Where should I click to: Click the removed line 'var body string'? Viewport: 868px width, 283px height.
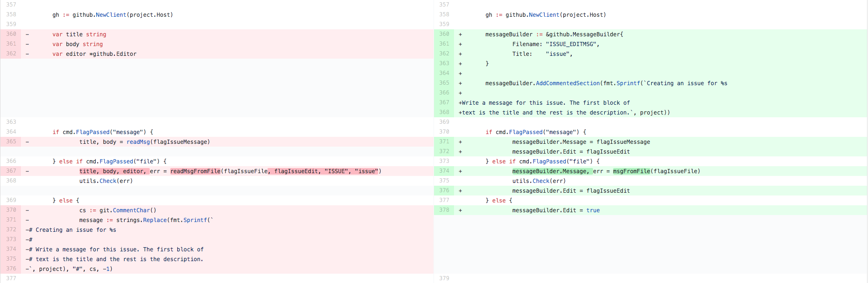(78, 44)
